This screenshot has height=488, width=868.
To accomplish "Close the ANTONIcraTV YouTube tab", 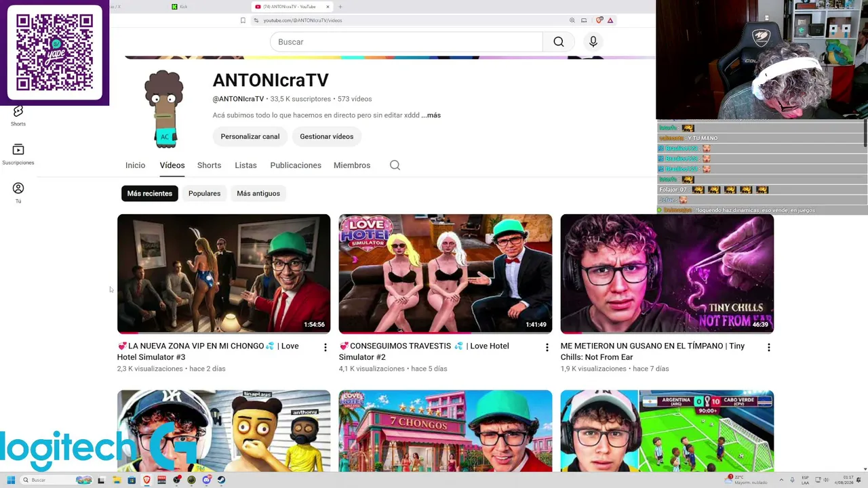I will point(328,7).
